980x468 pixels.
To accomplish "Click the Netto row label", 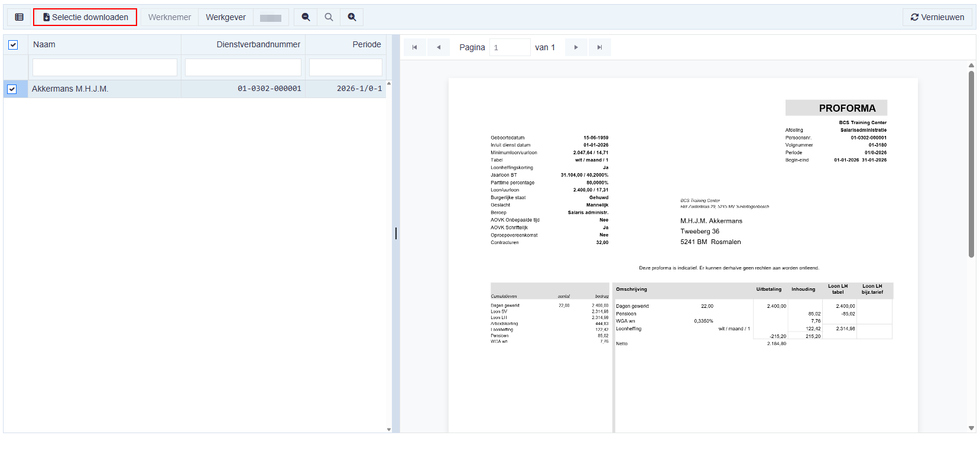I will 622,343.
